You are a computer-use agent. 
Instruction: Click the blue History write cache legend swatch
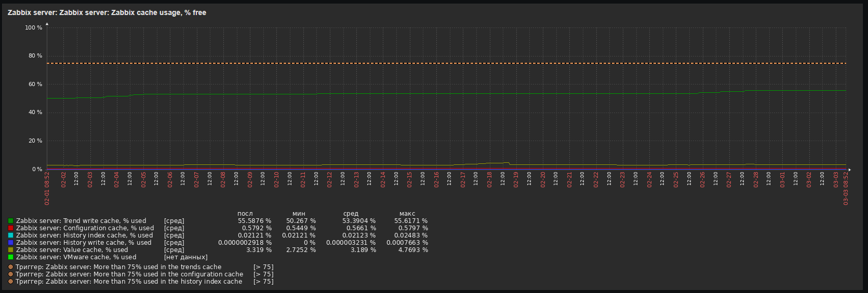pyautogui.click(x=10, y=243)
